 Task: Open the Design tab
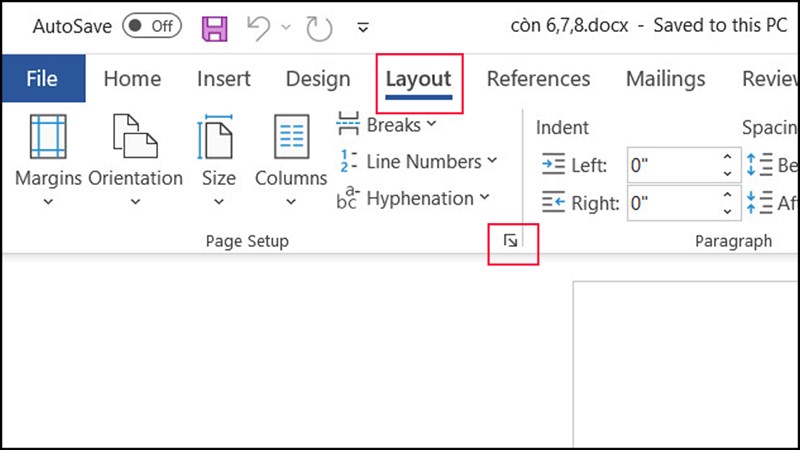317,79
